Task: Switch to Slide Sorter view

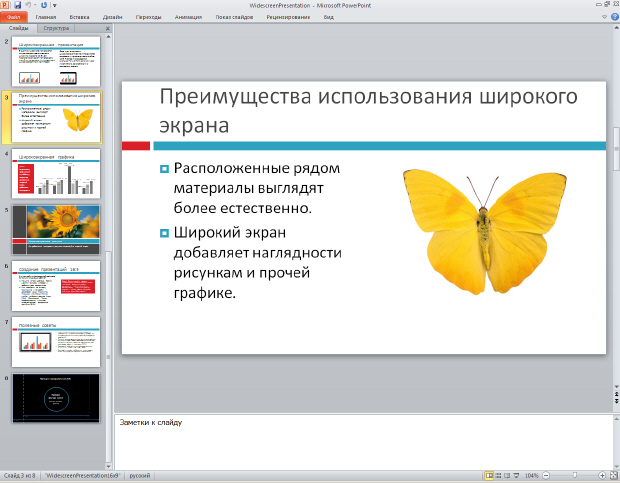Action: click(x=499, y=475)
